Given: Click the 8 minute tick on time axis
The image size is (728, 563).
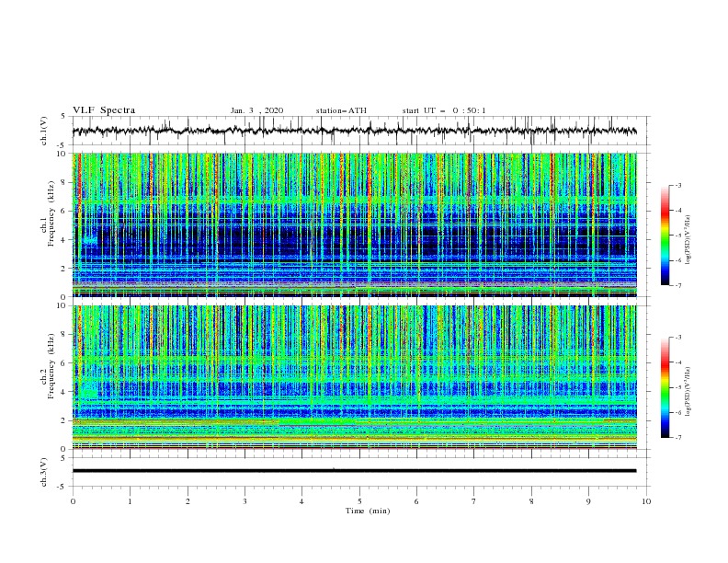Looking at the screenshot, I should click(x=531, y=501).
